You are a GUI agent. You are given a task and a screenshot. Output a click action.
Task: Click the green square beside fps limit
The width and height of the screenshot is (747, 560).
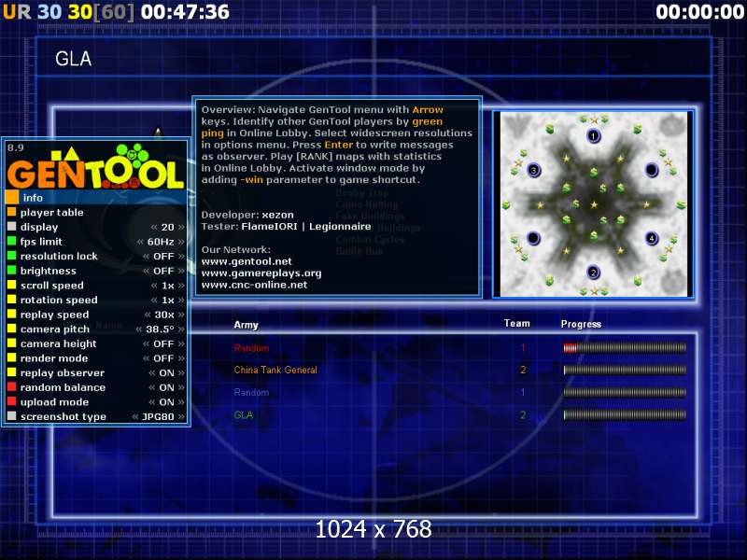(x=12, y=241)
